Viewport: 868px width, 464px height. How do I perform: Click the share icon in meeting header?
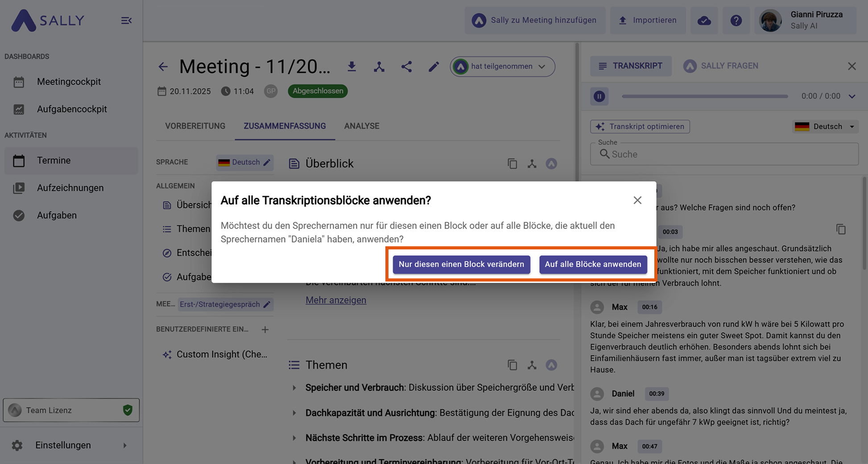coord(406,66)
